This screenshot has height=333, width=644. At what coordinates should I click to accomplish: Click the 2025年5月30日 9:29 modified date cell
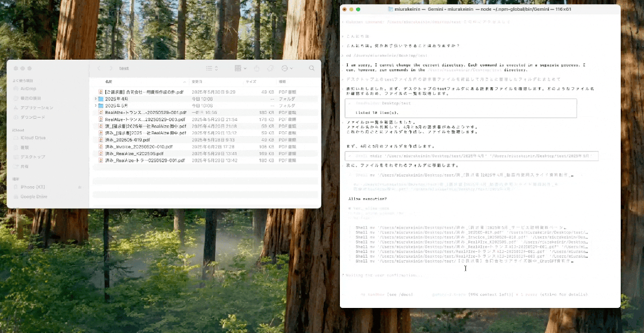pos(214,92)
